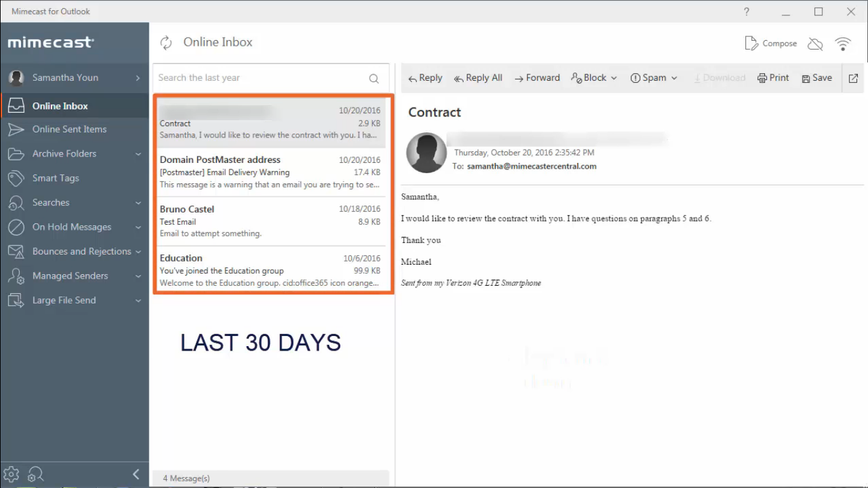Open the search tool at the sidebar bottom
This screenshot has height=488, width=868.
(x=36, y=473)
